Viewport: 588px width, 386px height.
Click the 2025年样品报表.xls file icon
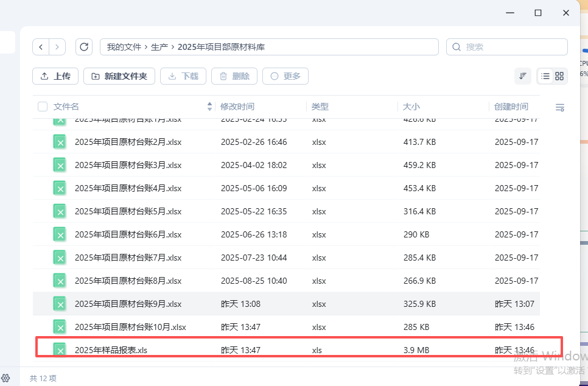tap(60, 349)
